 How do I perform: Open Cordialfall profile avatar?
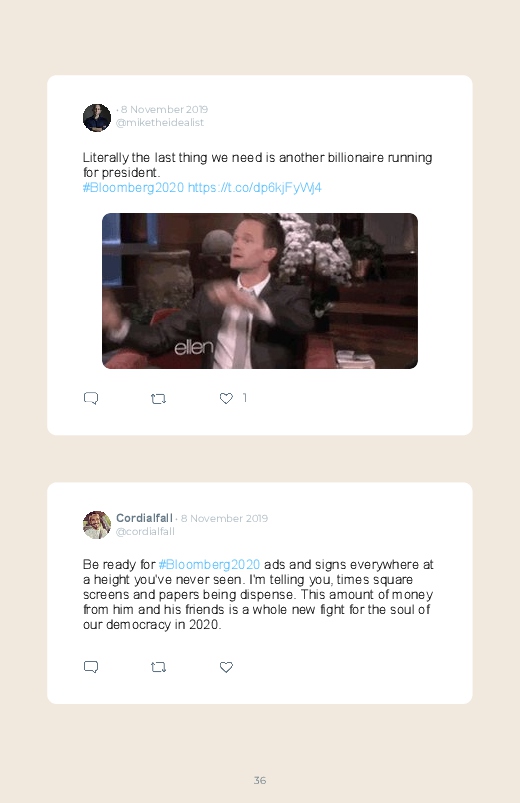point(97,524)
